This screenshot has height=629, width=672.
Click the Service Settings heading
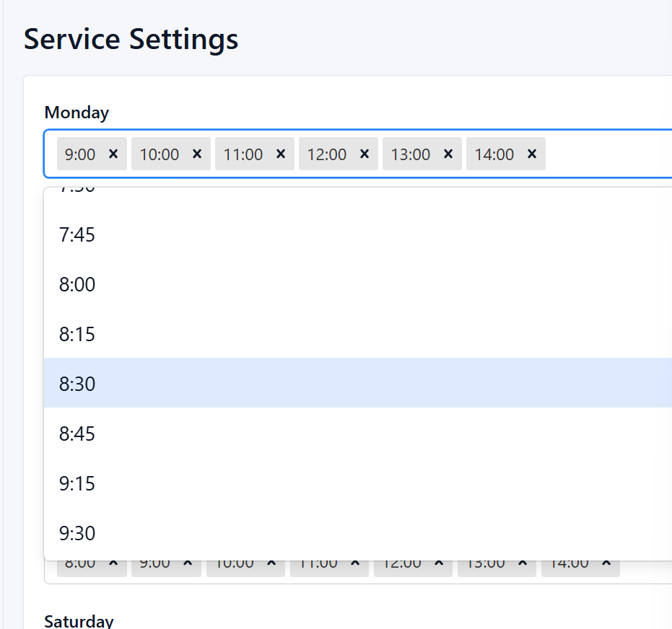[131, 39]
